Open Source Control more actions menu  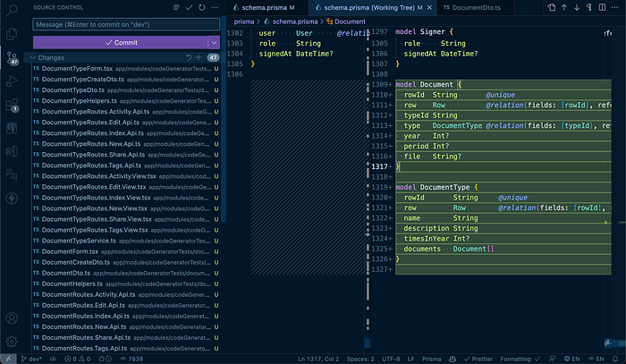215,7
